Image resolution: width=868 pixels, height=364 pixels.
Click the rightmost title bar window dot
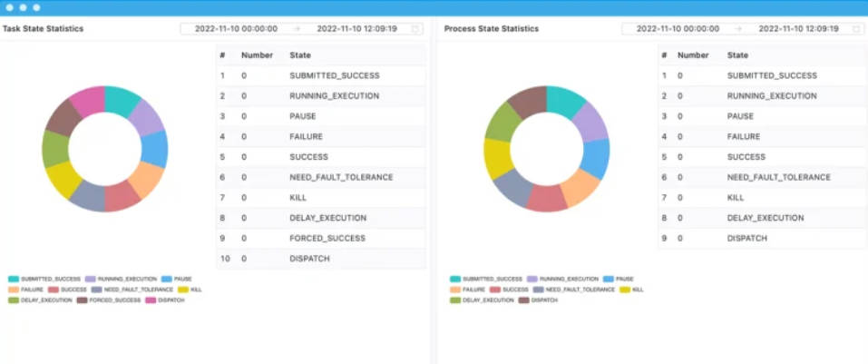[36, 8]
